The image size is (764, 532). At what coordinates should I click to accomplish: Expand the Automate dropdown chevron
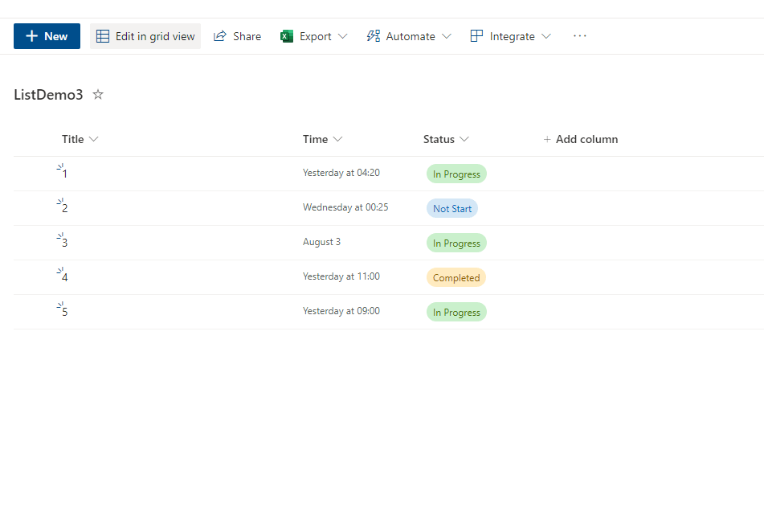tap(447, 36)
